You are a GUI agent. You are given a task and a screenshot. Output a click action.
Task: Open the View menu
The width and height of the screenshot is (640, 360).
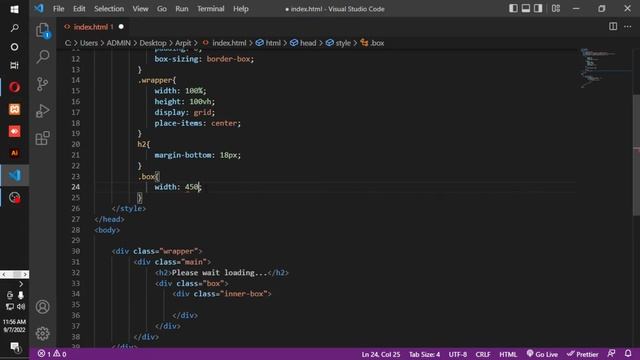tap(140, 9)
